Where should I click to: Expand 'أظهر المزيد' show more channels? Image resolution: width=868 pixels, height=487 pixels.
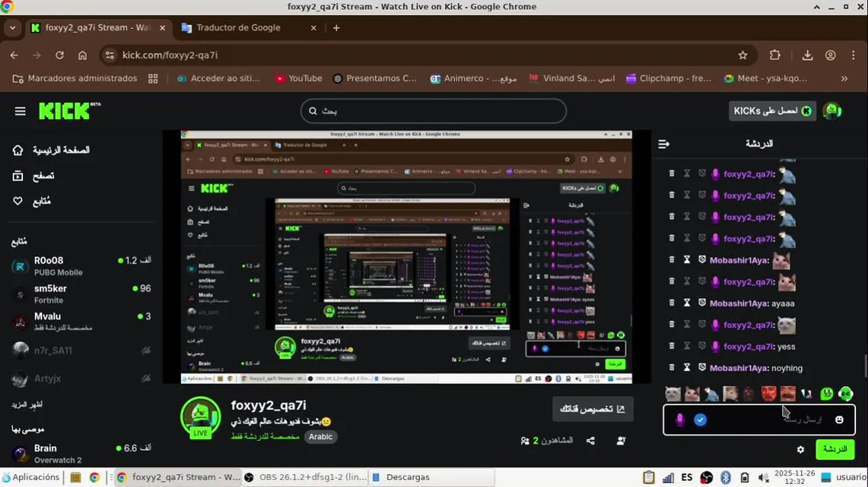click(27, 404)
